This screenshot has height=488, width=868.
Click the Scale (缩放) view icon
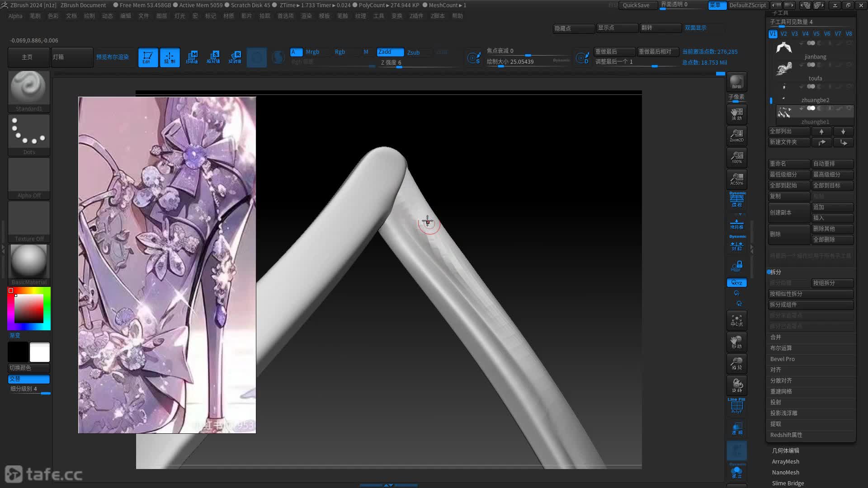pos(736,364)
